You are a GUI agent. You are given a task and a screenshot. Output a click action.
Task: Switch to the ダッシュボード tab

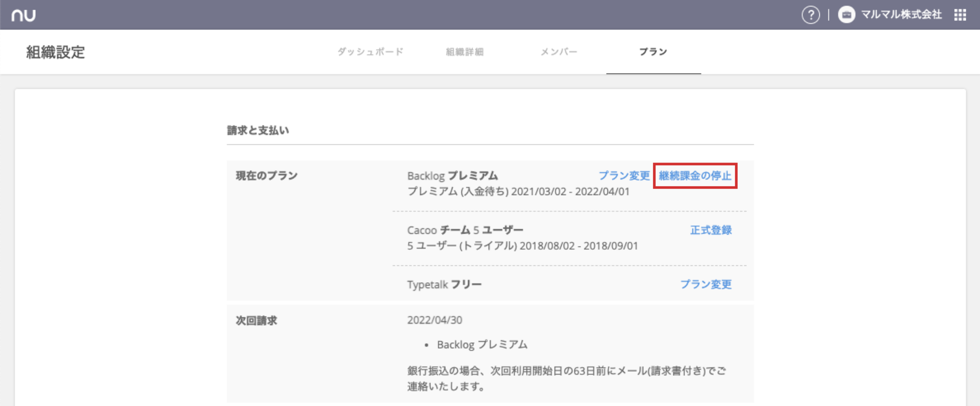pos(370,52)
